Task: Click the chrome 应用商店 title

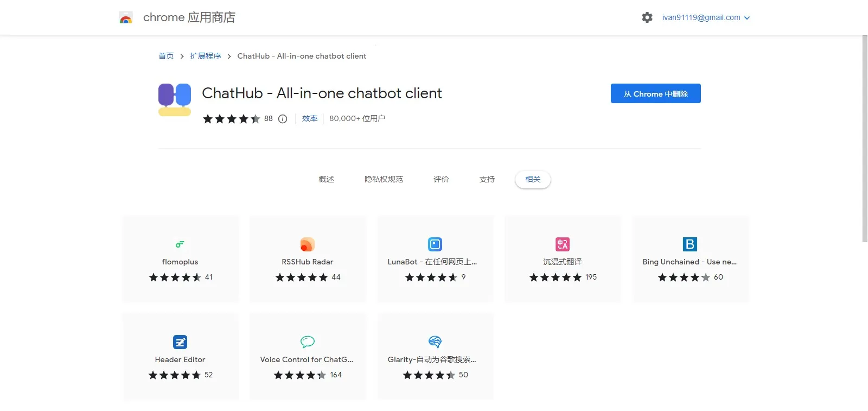Action: (189, 17)
